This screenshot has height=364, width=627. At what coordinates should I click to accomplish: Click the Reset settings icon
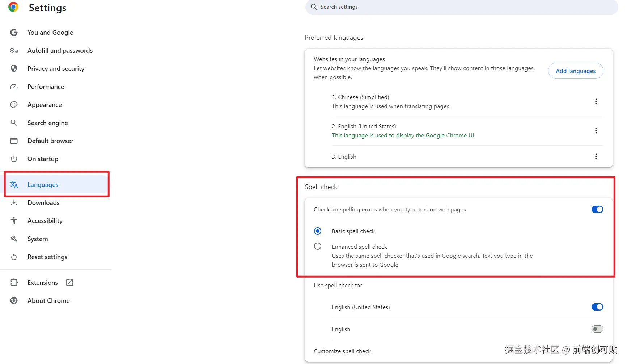(14, 257)
